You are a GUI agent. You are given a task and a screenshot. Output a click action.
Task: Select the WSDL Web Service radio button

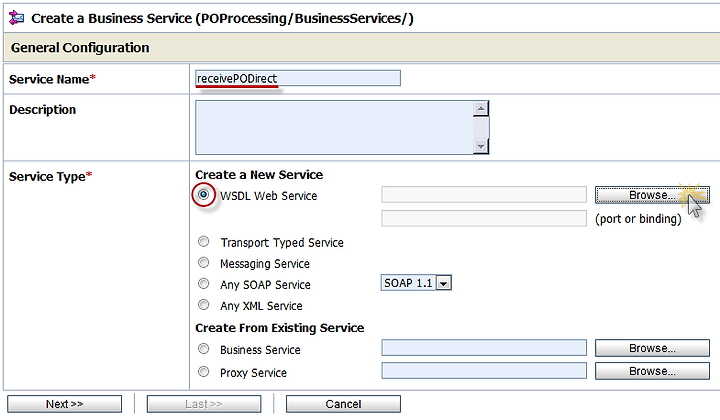(203, 195)
